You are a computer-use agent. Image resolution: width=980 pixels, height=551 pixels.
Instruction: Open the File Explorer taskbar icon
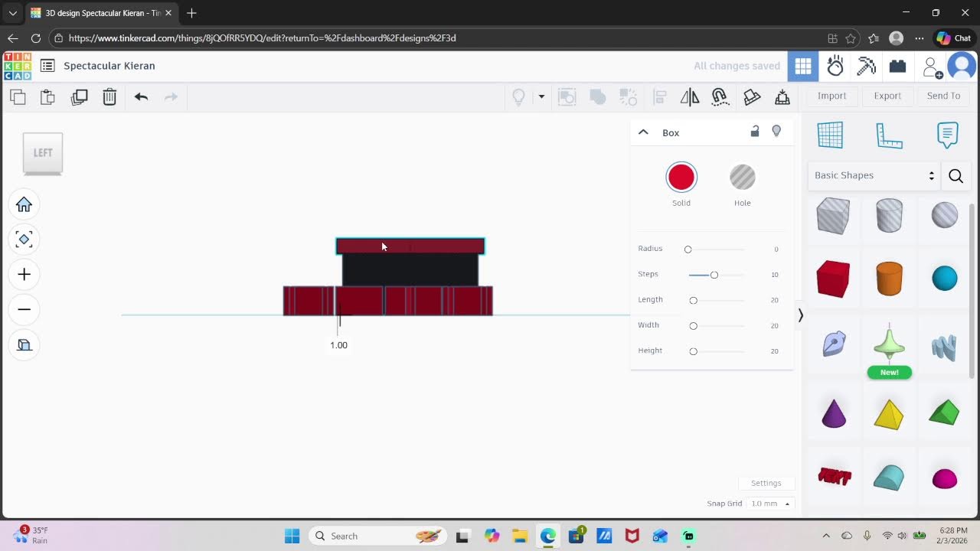(x=519, y=536)
